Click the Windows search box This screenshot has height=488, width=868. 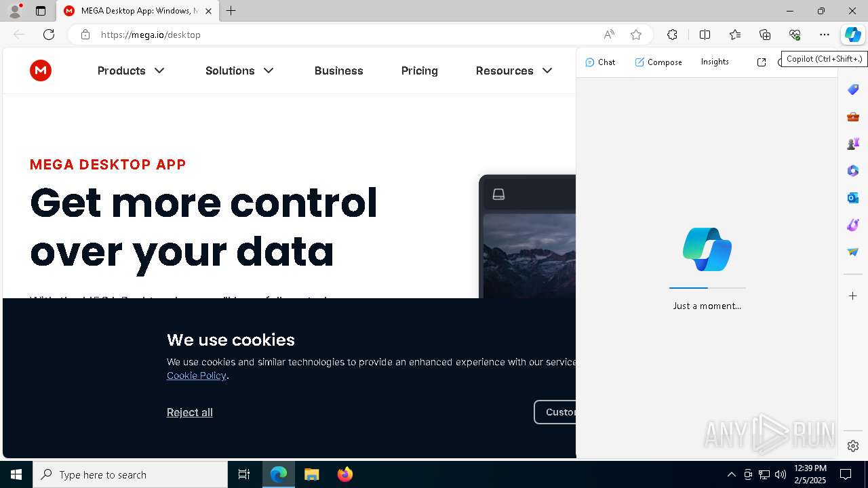pos(130,474)
